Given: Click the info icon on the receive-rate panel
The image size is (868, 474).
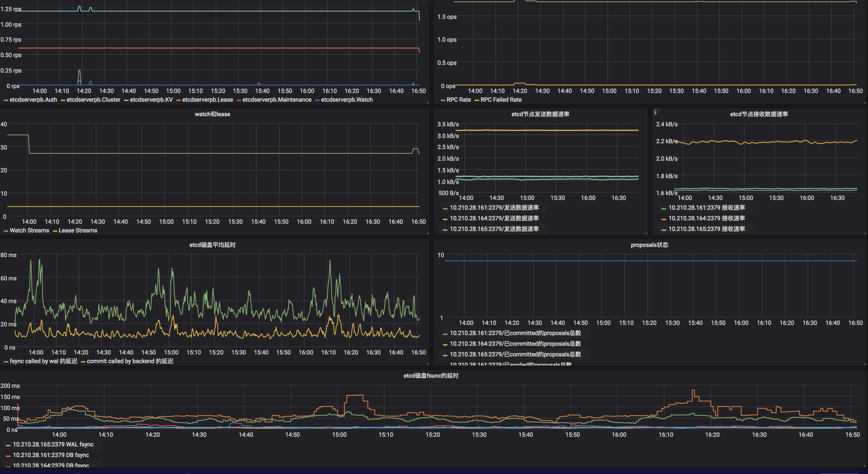Looking at the screenshot, I should coord(655,112).
